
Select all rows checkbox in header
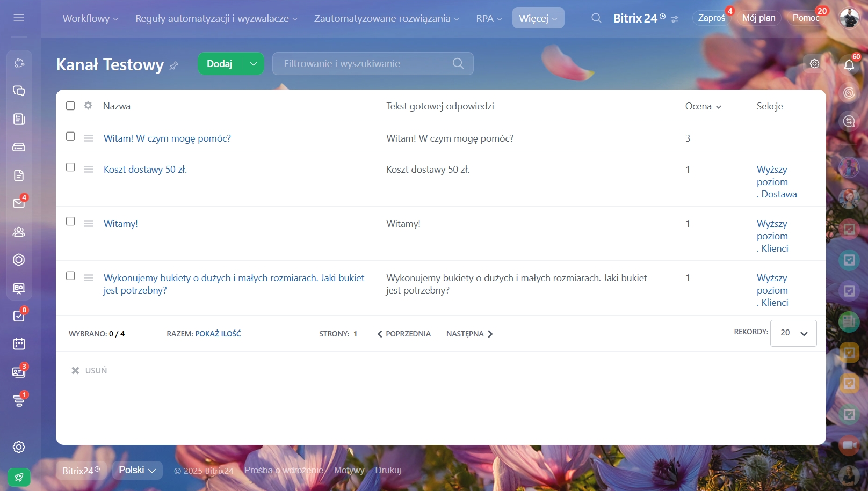click(70, 106)
